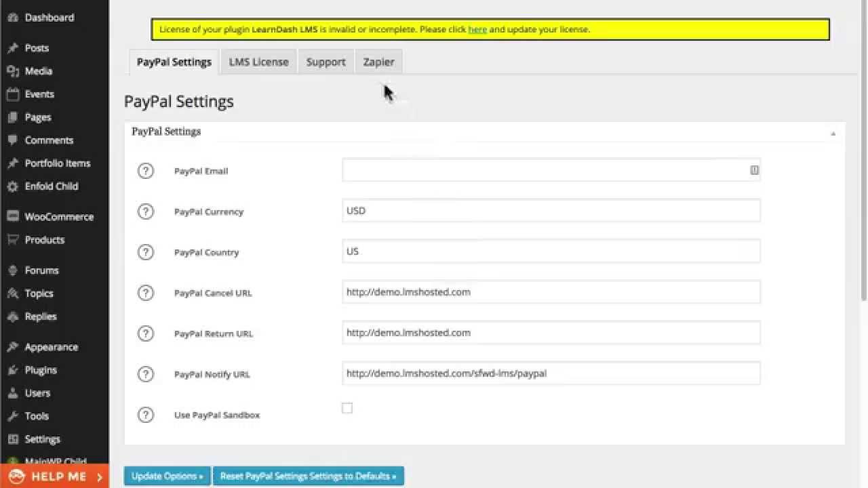The image size is (868, 488).
Task: Click help icon beside PayPal Currency
Action: click(146, 211)
